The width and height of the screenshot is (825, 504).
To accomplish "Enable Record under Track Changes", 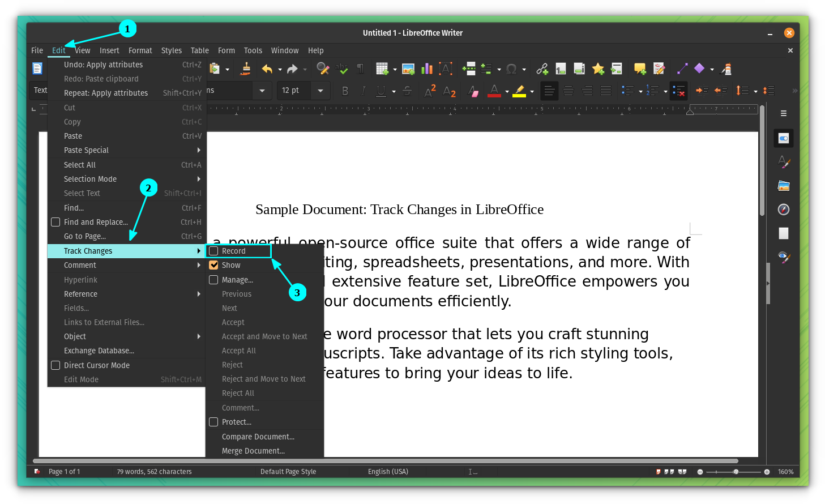I will click(x=238, y=250).
